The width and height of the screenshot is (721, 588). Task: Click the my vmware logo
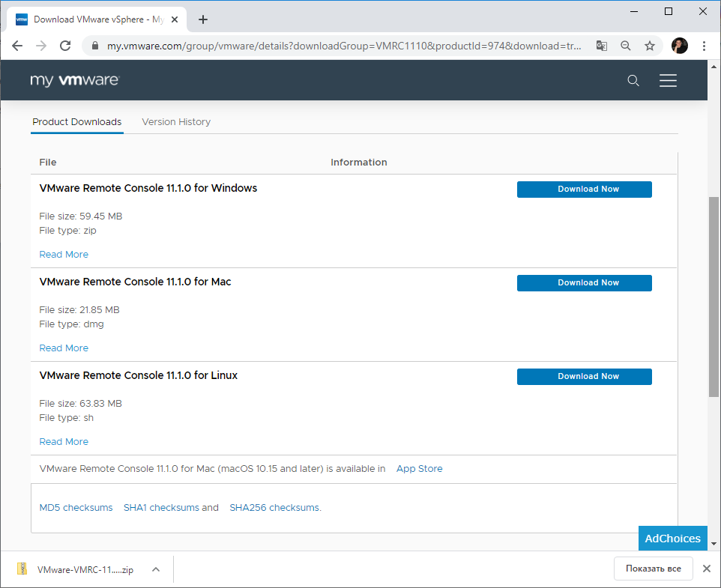click(74, 80)
